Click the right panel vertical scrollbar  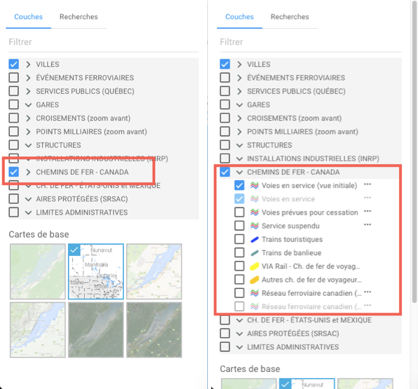[x=415, y=152]
